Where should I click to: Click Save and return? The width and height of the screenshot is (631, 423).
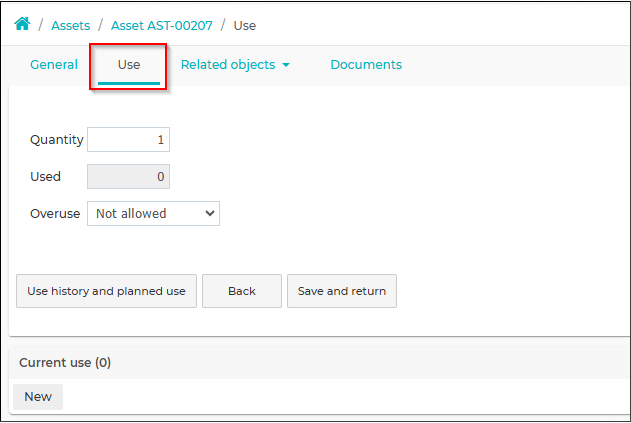pos(342,291)
